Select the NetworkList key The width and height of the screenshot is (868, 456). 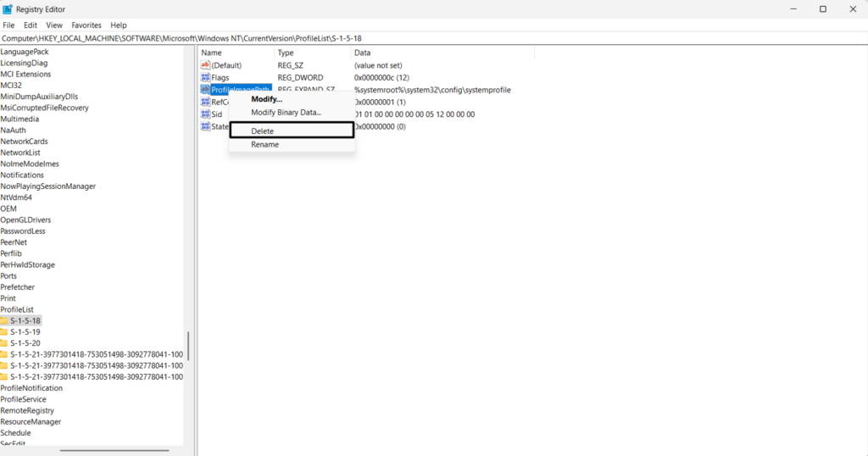(x=20, y=153)
